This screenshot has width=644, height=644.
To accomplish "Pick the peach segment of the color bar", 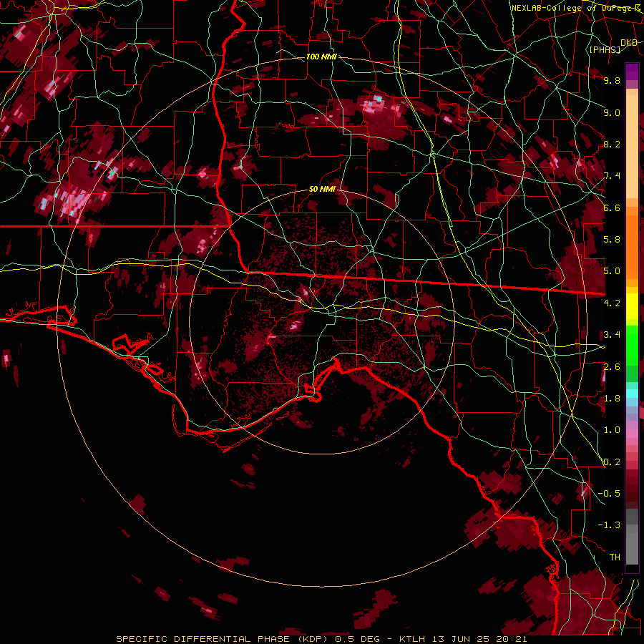I will pos(632,148).
